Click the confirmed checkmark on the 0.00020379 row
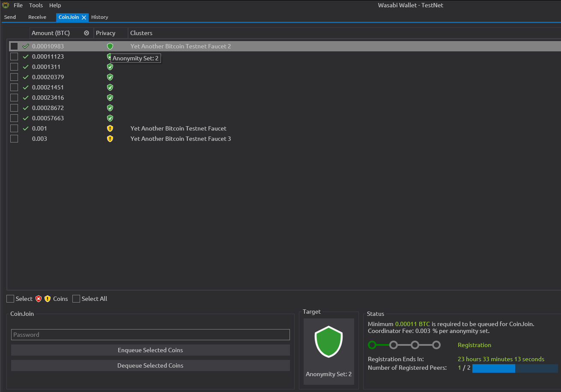The height and width of the screenshot is (392, 561). (x=26, y=77)
